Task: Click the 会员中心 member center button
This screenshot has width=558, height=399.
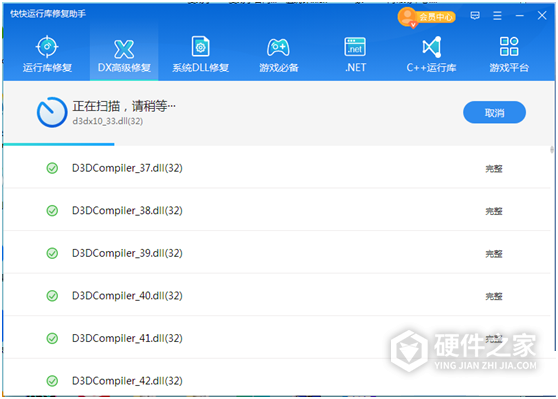Action: (427, 17)
